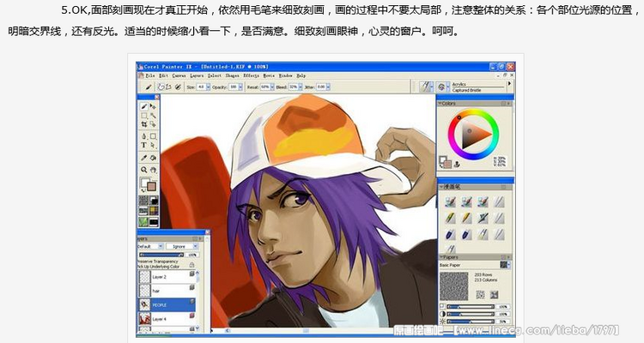Viewport: 644px width, 343px height.
Task: Open the Size dropdown arrow
Action: (209, 87)
